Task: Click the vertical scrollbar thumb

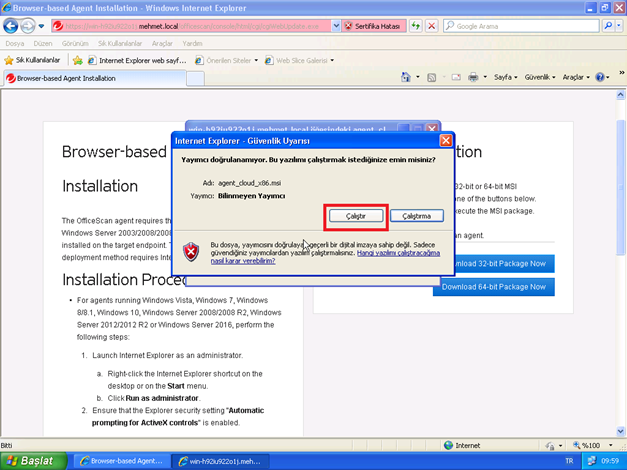Action: (x=621, y=187)
